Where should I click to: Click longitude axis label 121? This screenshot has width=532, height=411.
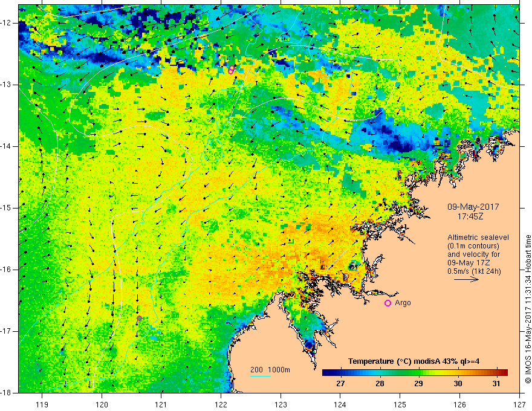161,404
